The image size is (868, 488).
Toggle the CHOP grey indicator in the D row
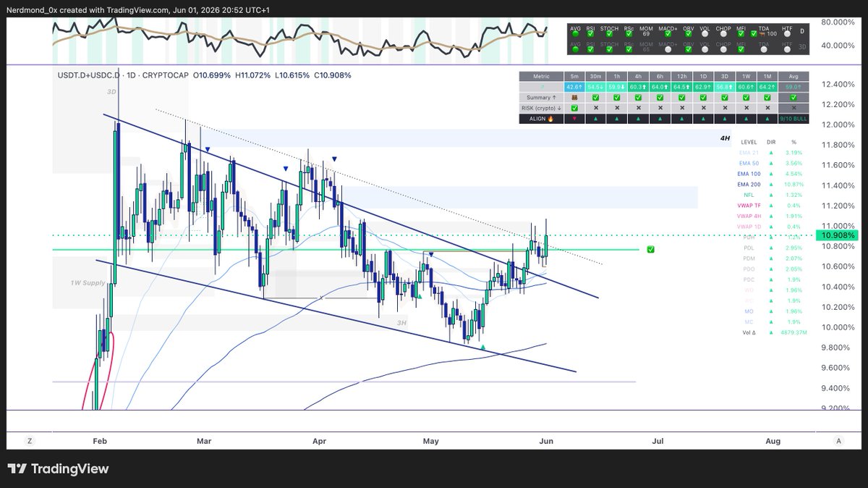point(723,34)
